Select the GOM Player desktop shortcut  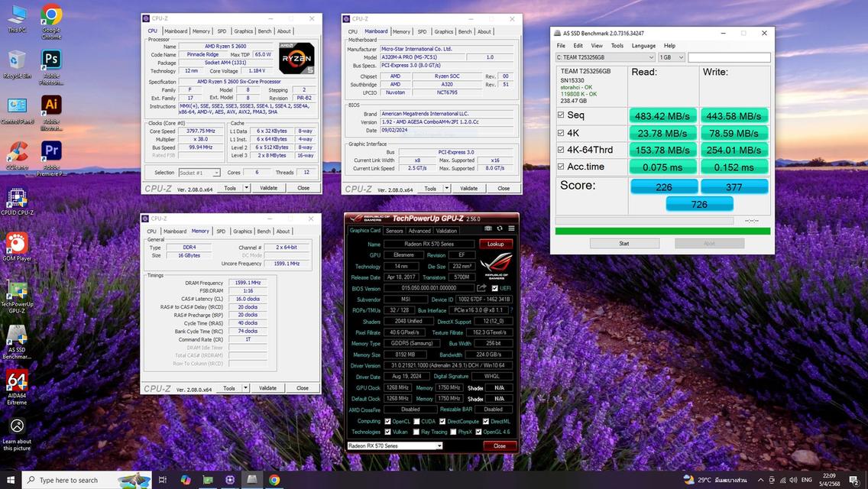tap(17, 247)
